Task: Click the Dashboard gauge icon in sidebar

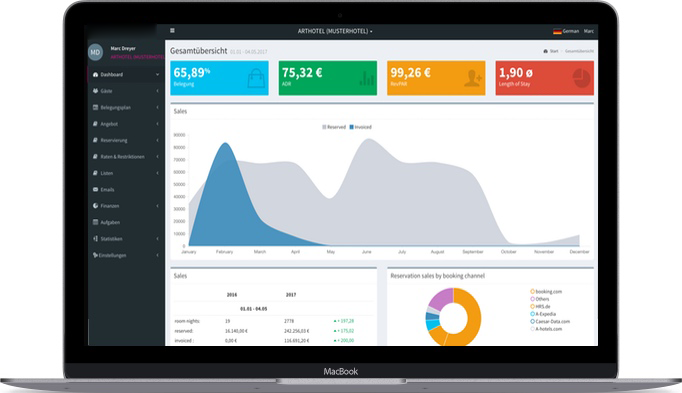Action: (95, 74)
